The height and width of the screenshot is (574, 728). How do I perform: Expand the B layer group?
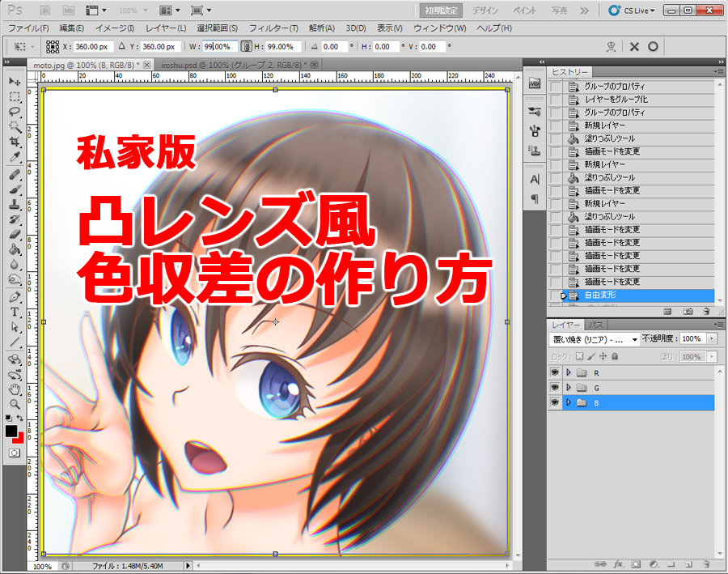[569, 402]
